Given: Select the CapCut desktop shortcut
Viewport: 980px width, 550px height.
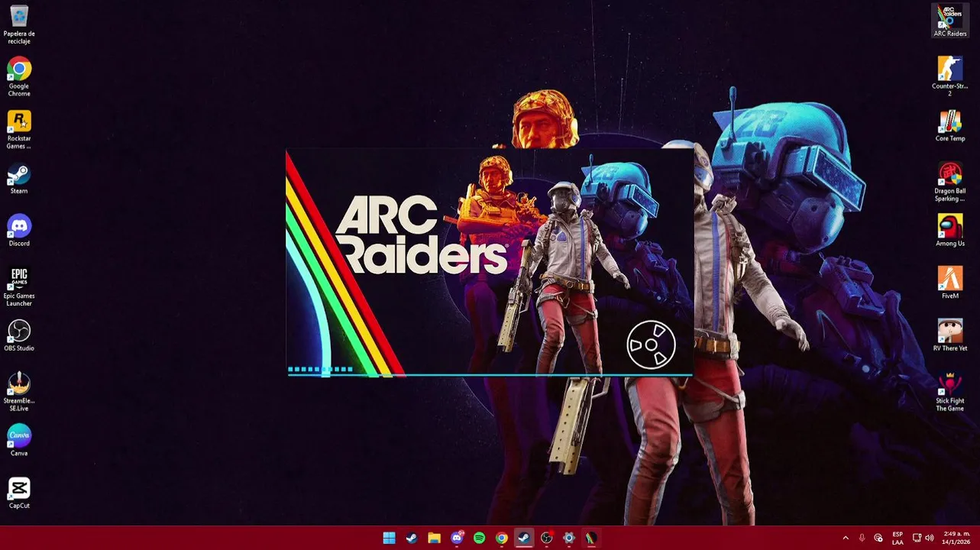Looking at the screenshot, I should (19, 494).
